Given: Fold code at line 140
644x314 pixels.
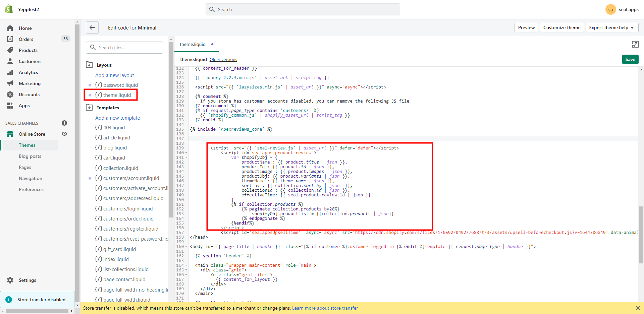Looking at the screenshot, I should tap(186, 153).
